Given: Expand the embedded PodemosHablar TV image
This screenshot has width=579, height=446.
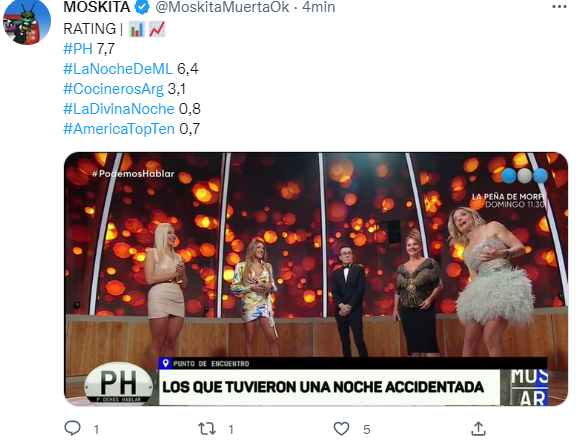Looking at the screenshot, I should coord(316,279).
